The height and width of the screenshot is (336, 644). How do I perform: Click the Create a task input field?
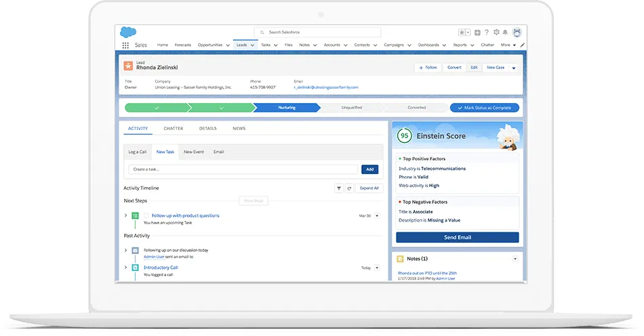point(243,169)
